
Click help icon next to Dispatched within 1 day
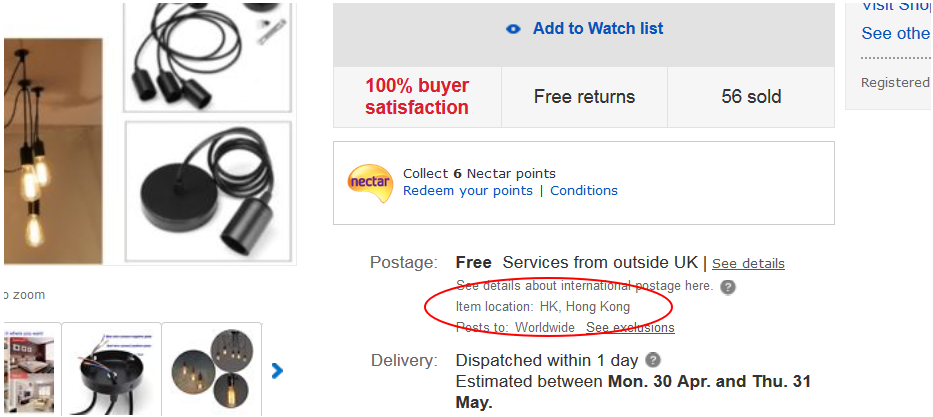pos(653,359)
